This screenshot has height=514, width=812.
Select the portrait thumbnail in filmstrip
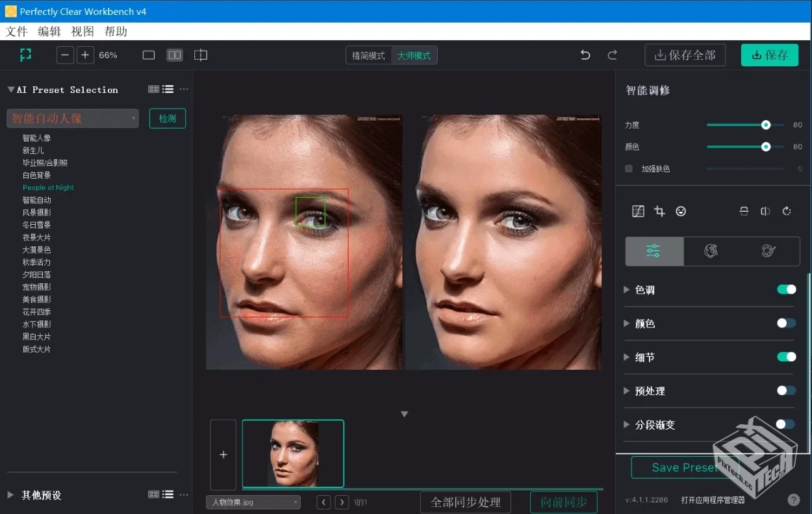coord(293,454)
